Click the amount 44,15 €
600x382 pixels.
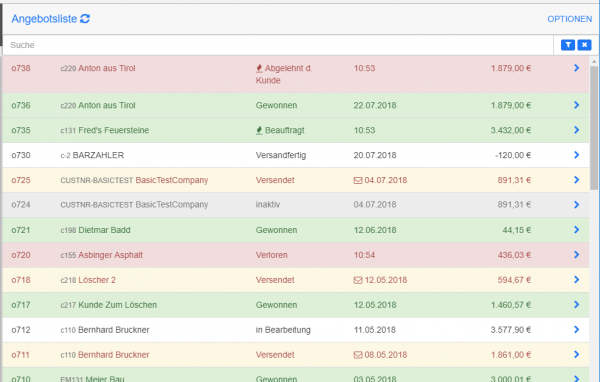pyautogui.click(x=517, y=230)
